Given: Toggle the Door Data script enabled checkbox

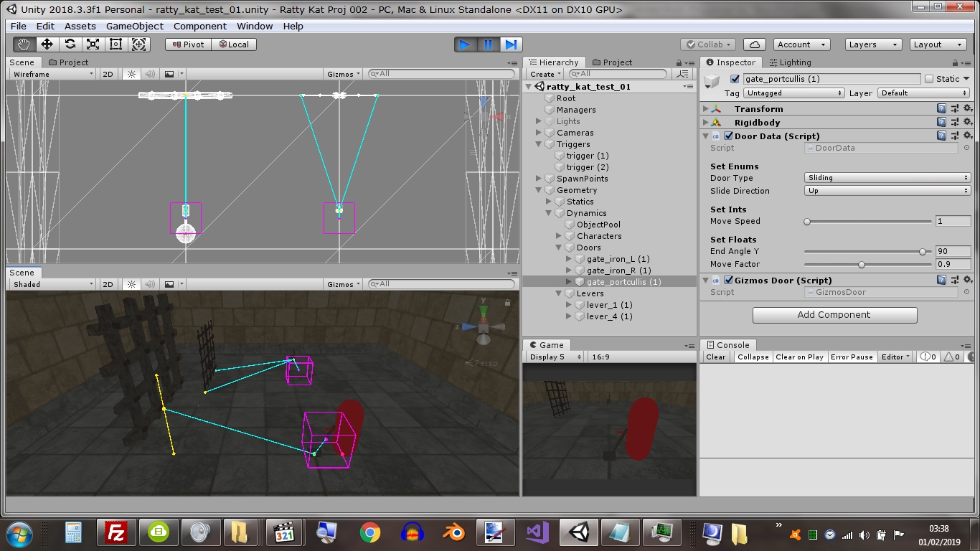Looking at the screenshot, I should click(x=729, y=136).
